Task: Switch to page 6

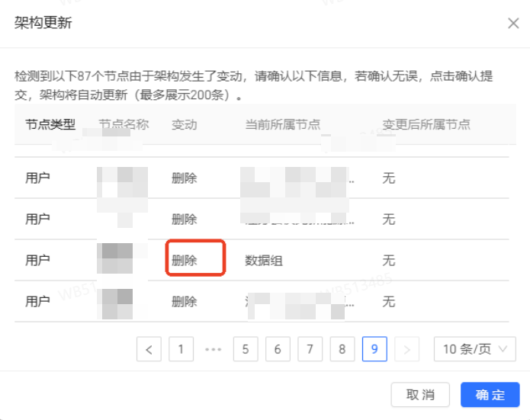Action: pyautogui.click(x=278, y=350)
